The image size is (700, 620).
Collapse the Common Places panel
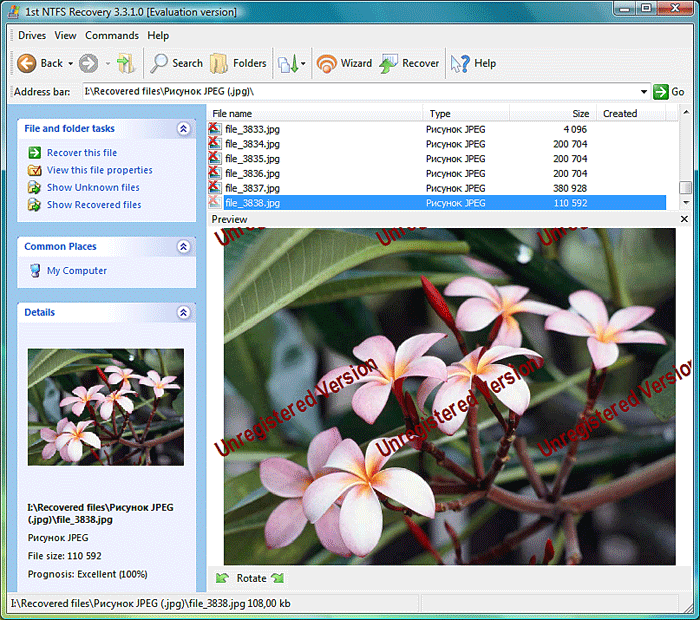183,247
